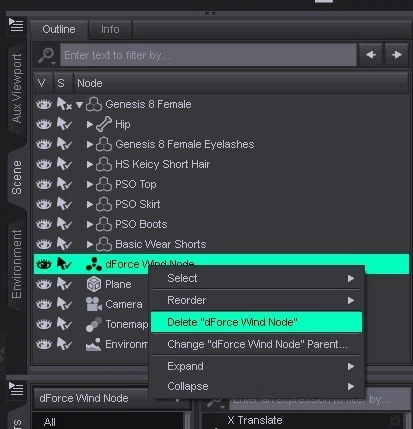Expand the PSO Skirt node
The width and height of the screenshot is (413, 429).
pyautogui.click(x=89, y=204)
